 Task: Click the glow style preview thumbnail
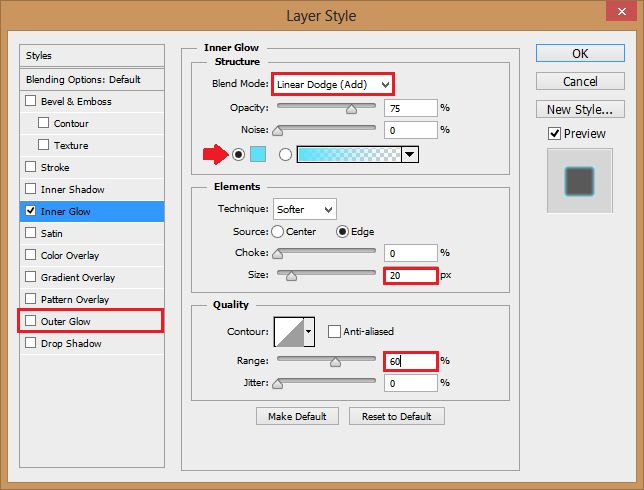point(580,181)
